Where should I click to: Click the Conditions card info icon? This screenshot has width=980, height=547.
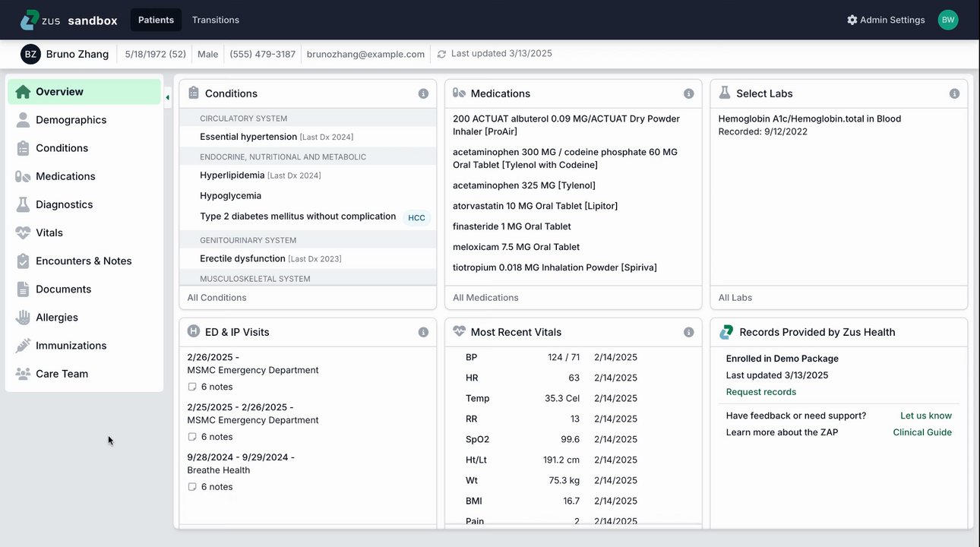pos(423,93)
